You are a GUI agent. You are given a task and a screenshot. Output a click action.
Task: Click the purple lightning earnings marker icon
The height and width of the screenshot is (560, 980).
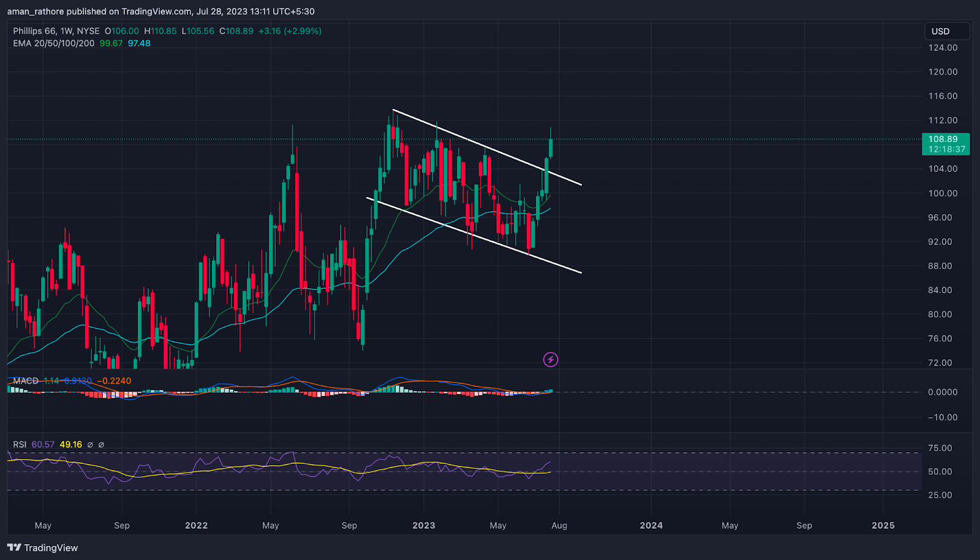point(551,360)
